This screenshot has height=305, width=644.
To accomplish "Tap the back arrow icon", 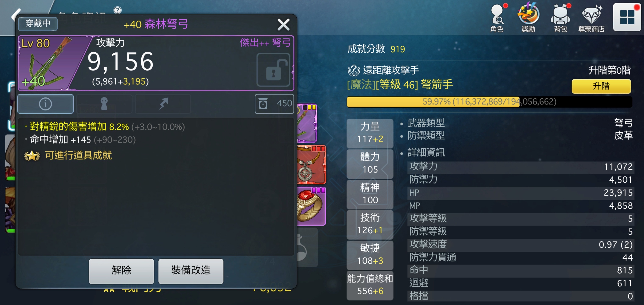I will [x=15, y=16].
